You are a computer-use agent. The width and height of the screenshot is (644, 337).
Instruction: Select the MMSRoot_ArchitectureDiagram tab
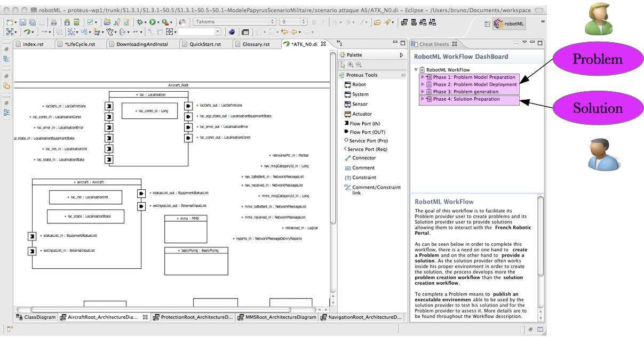pyautogui.click(x=276, y=317)
